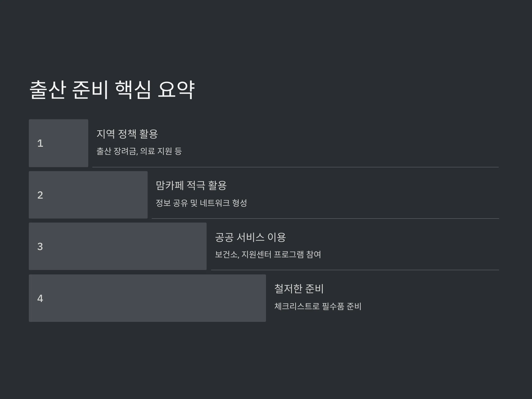
Task: Select the number 4 step block
Action: pyautogui.click(x=147, y=298)
